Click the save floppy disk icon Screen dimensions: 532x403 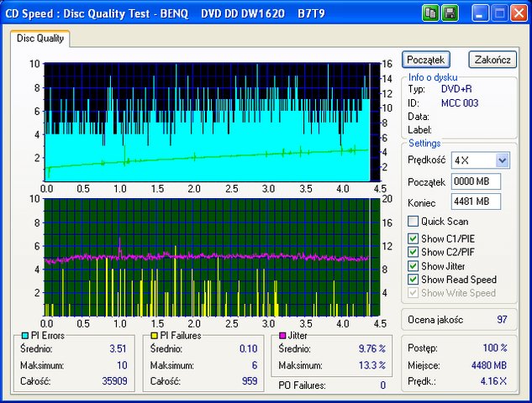[x=450, y=13]
